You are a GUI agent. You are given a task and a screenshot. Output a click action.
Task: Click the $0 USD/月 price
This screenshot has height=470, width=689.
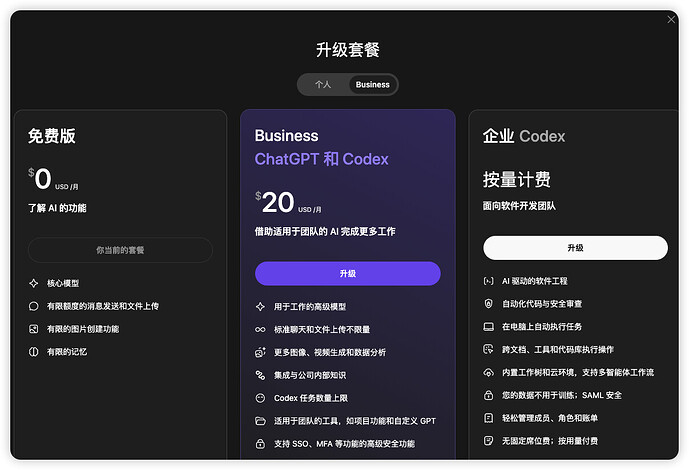point(53,179)
